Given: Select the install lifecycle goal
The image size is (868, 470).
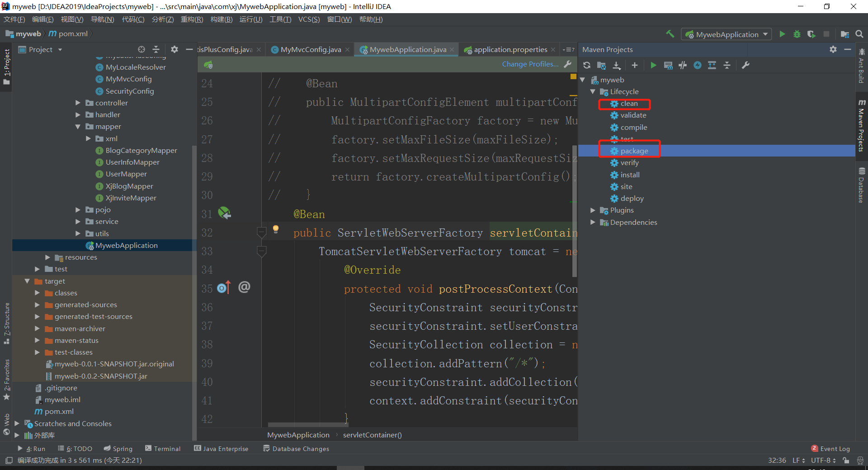Looking at the screenshot, I should 630,175.
